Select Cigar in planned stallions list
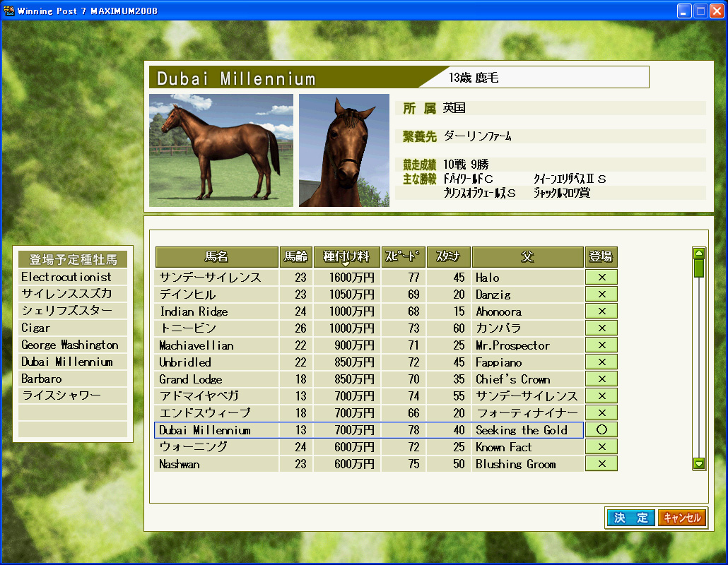This screenshot has width=728, height=565. [72, 328]
